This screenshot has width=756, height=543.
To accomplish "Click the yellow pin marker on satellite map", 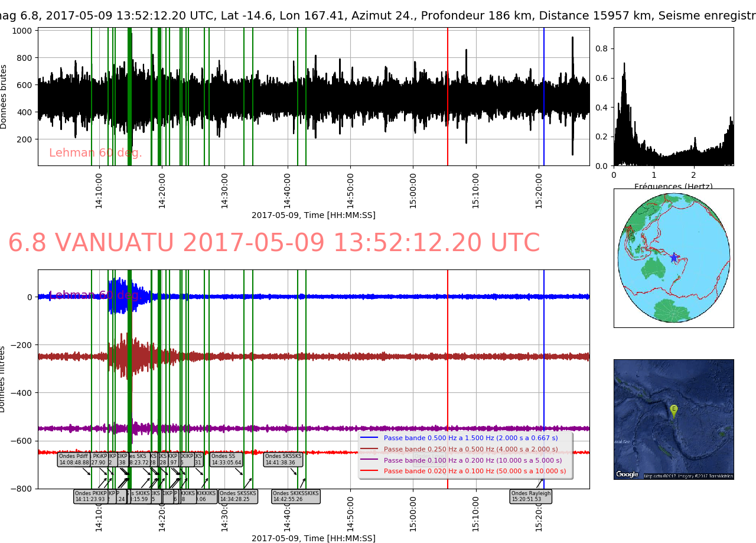I will pyautogui.click(x=673, y=409).
